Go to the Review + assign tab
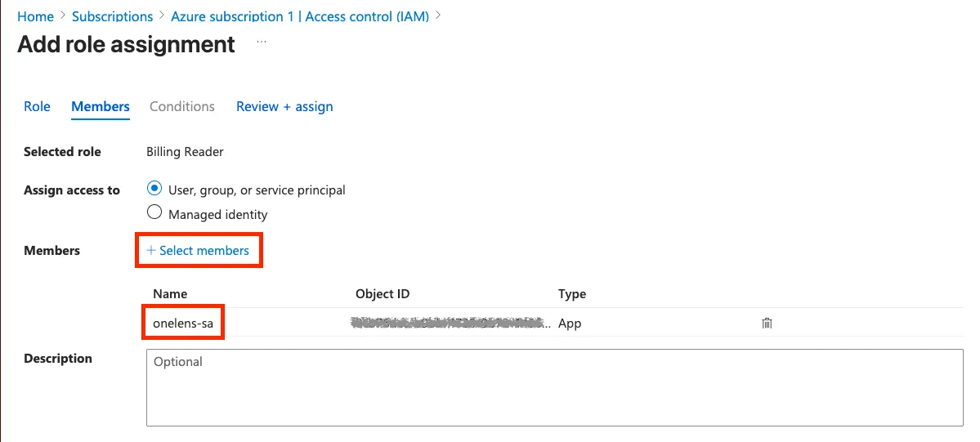Screen dimensions: 980x442 point(284,106)
